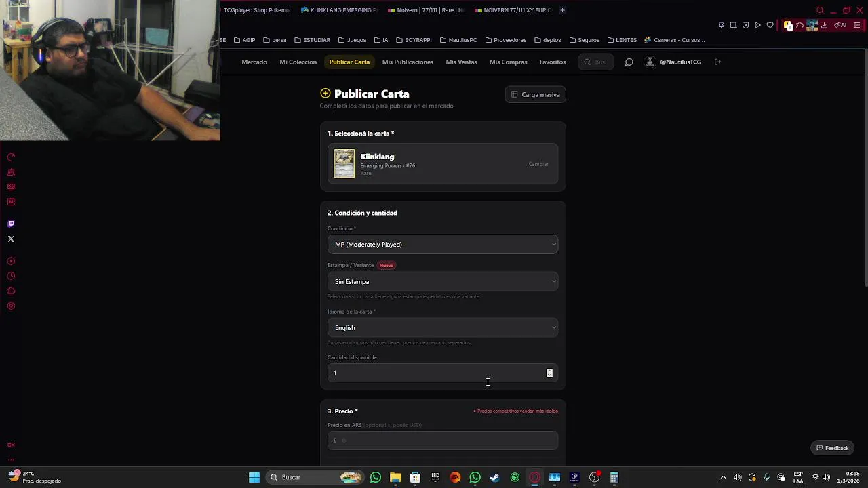Open the extensions puzzle icon in toolbar
868x488 pixels.
pos(800,25)
